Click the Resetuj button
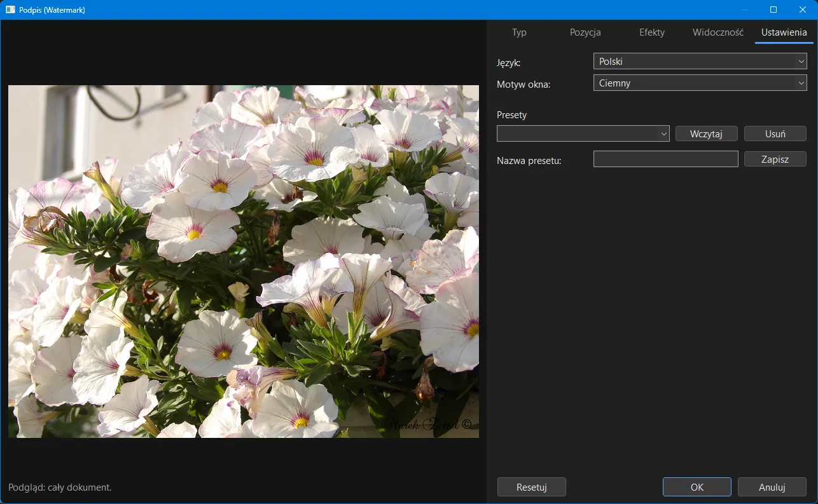Viewport: 818px width, 504px height. pyautogui.click(x=531, y=487)
